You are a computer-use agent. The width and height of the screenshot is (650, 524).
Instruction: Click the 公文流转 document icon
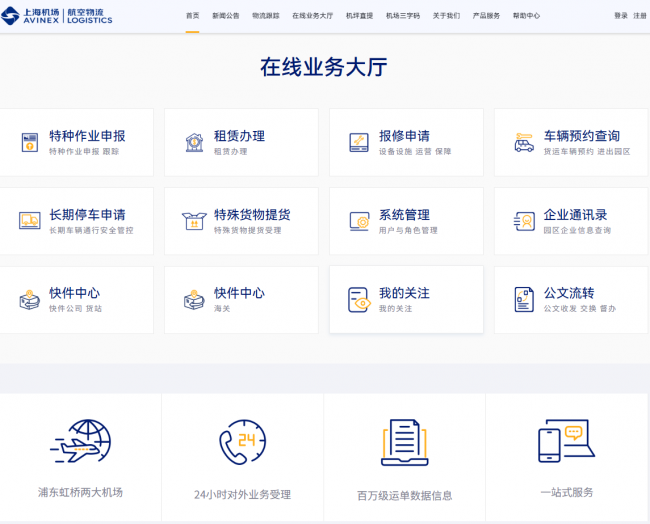[x=524, y=299]
